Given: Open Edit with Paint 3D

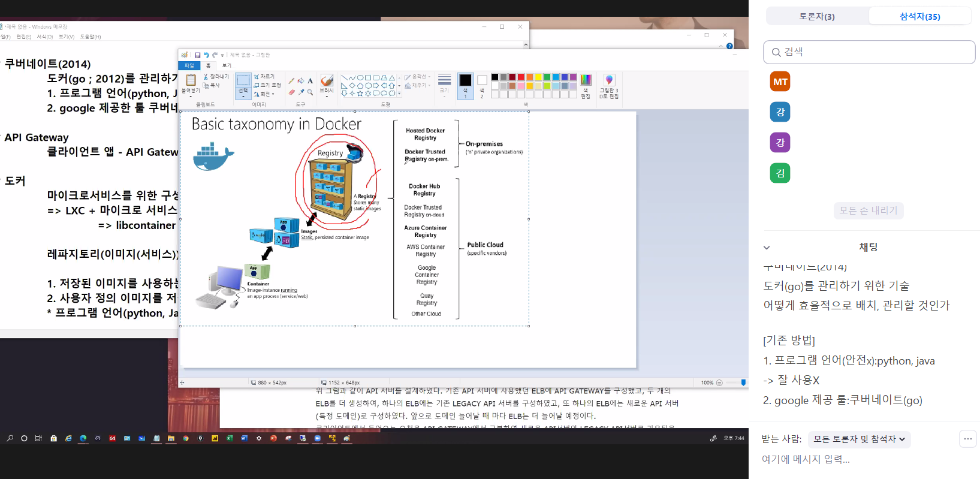Looking at the screenshot, I should (x=609, y=86).
